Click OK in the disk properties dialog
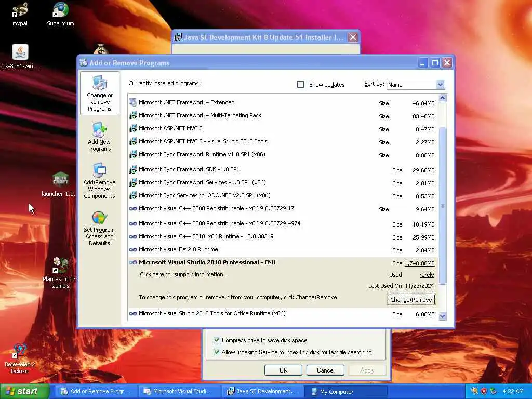 click(x=283, y=370)
